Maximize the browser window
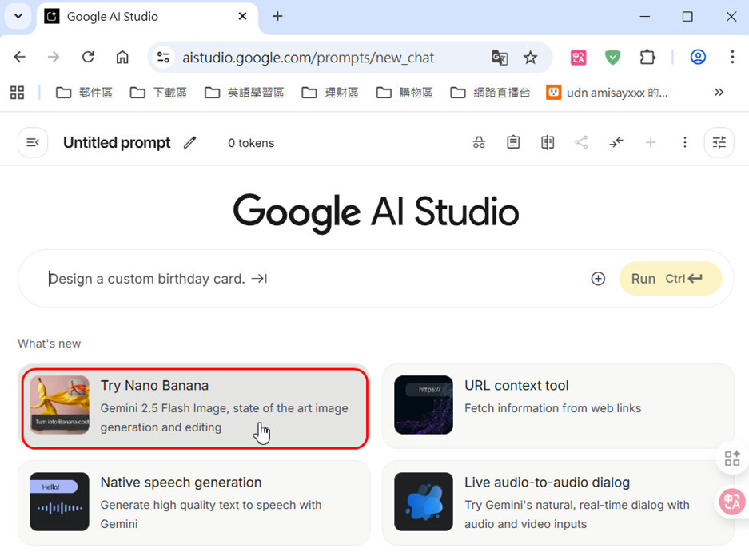This screenshot has width=749, height=560. pos(687,16)
